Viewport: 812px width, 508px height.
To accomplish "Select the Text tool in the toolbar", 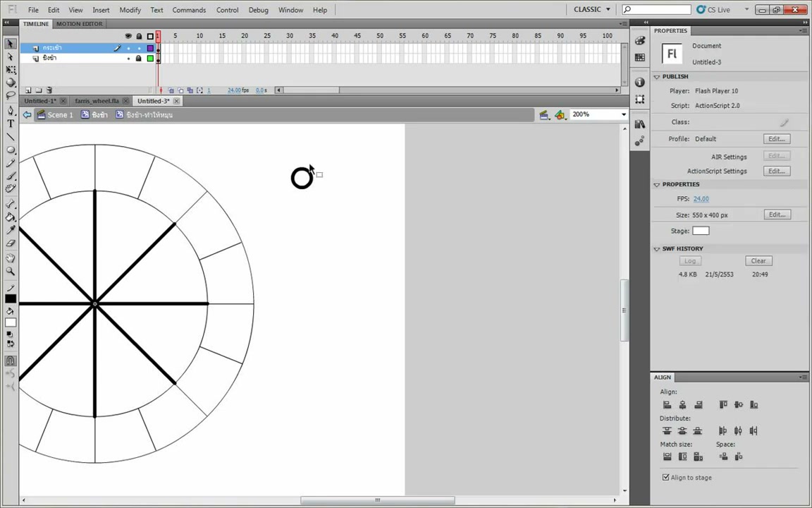I will pyautogui.click(x=11, y=123).
